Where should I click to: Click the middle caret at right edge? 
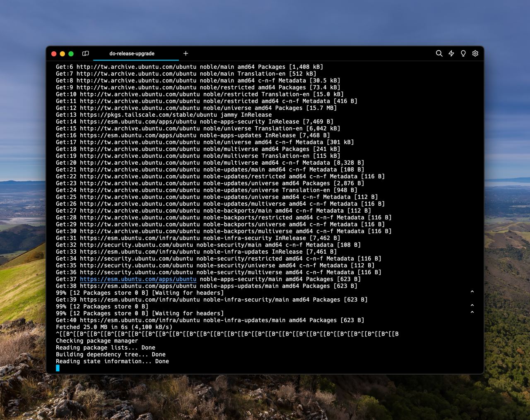472,305
